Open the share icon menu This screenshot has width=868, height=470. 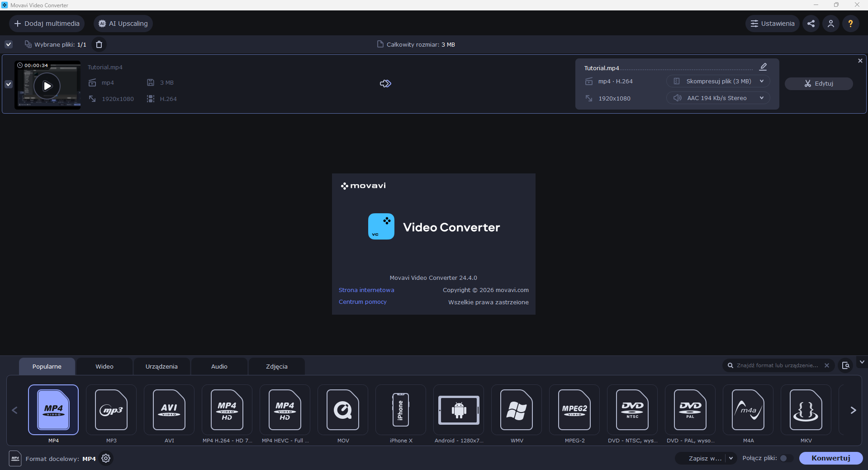click(x=811, y=24)
